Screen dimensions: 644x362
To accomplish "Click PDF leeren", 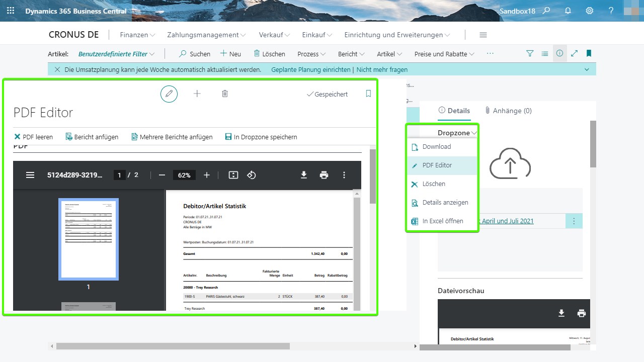I will (34, 137).
